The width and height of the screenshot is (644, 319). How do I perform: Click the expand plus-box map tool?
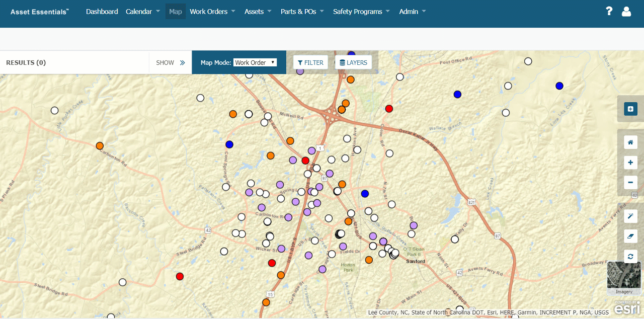(x=630, y=109)
